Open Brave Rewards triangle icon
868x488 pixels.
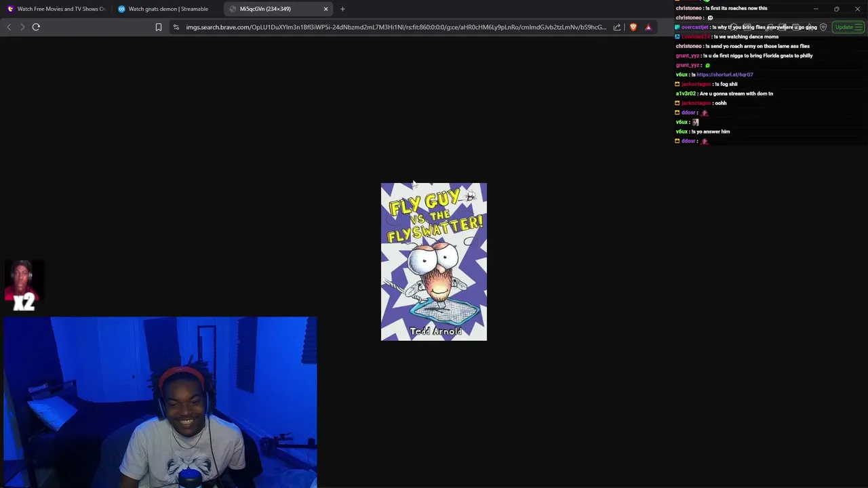tap(648, 27)
